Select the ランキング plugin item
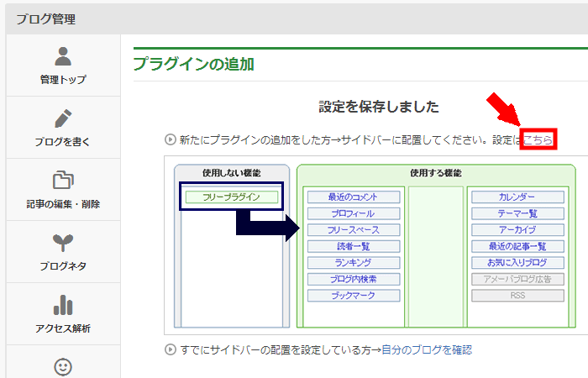 point(354,262)
